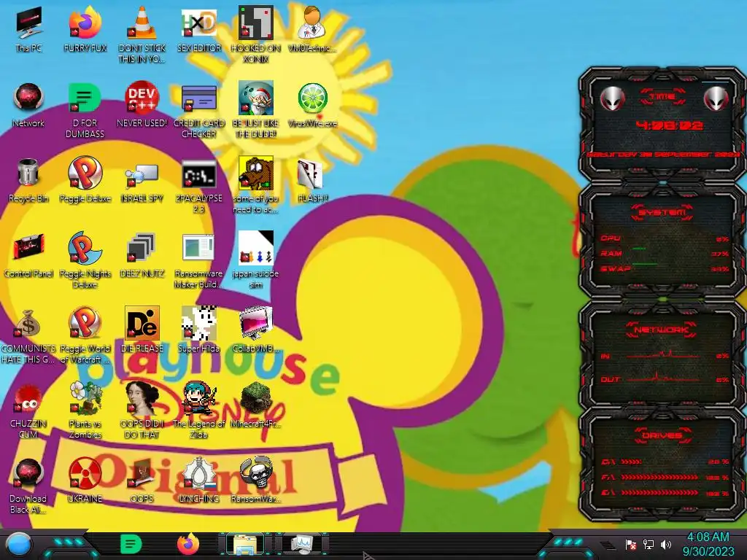Viewport: 747px width, 560px height.
Task: Open Firefox from the taskbar
Action: [x=188, y=544]
